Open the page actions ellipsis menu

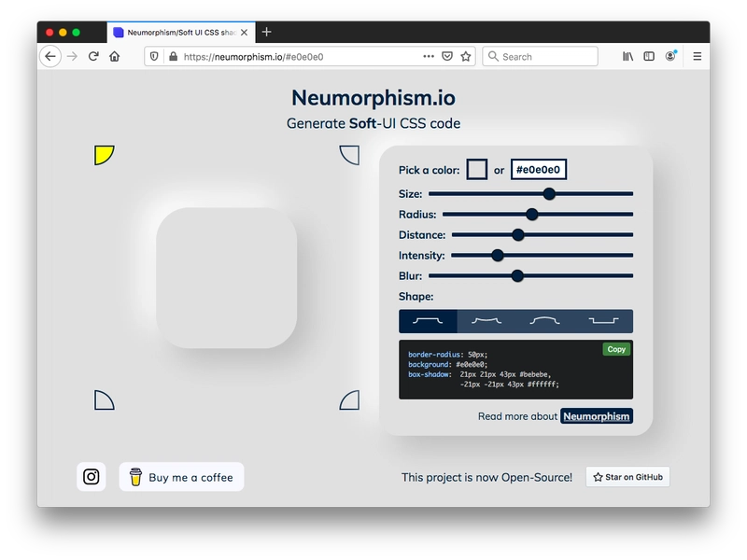click(x=429, y=56)
